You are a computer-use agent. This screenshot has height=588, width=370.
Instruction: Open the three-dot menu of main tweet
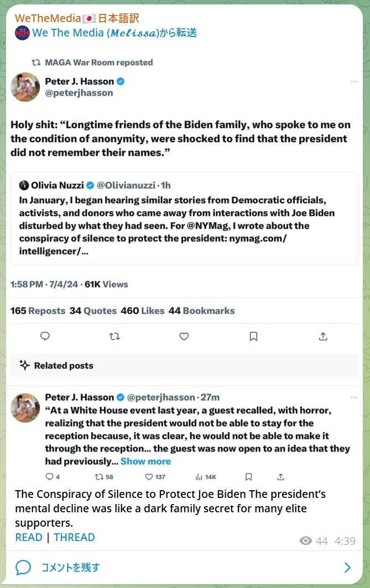[x=354, y=81]
